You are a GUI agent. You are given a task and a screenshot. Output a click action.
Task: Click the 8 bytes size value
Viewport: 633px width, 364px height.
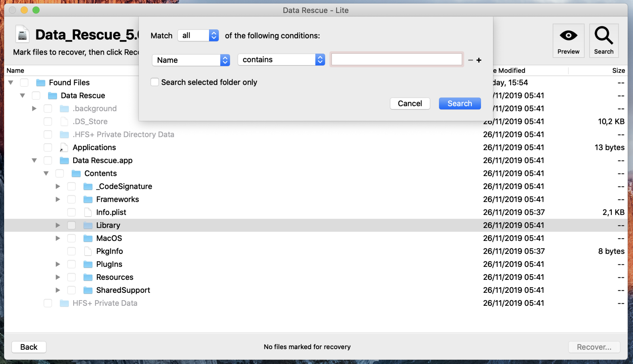pos(611,251)
